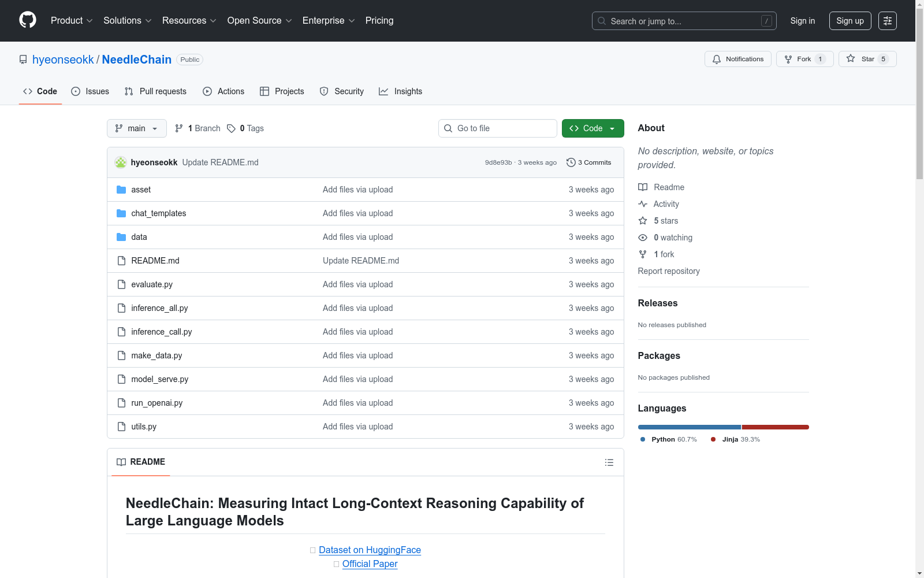924x578 pixels.
Task: Expand the Resources menu
Action: coord(189,21)
